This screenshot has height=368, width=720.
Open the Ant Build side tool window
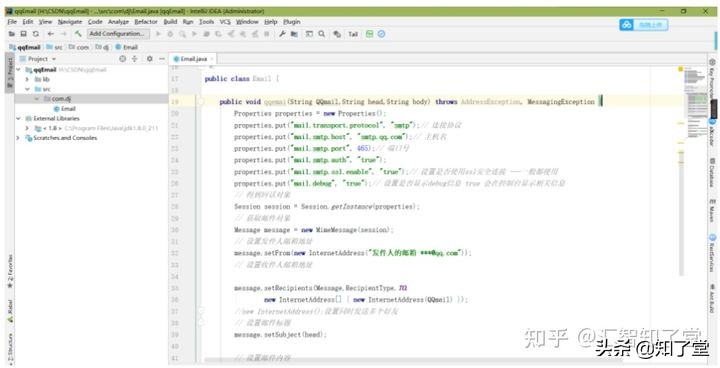point(711,299)
